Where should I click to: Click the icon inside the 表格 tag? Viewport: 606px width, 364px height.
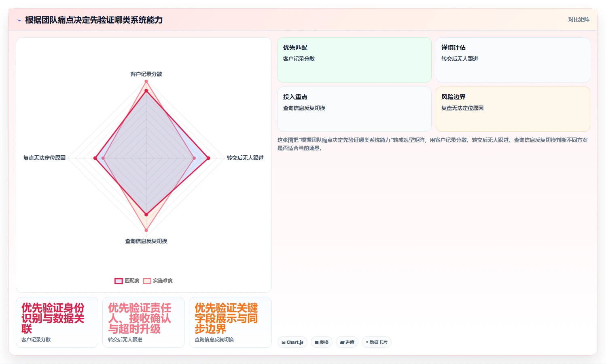[x=317, y=342]
